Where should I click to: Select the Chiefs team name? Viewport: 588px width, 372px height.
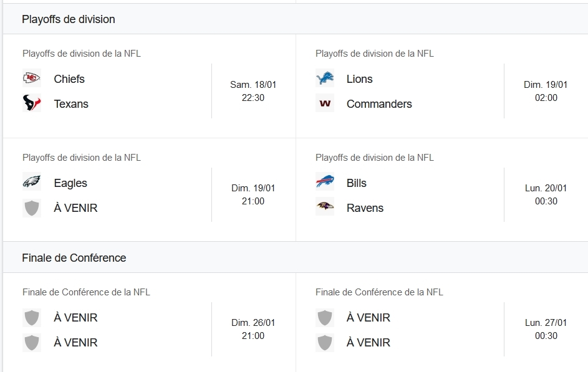69,79
